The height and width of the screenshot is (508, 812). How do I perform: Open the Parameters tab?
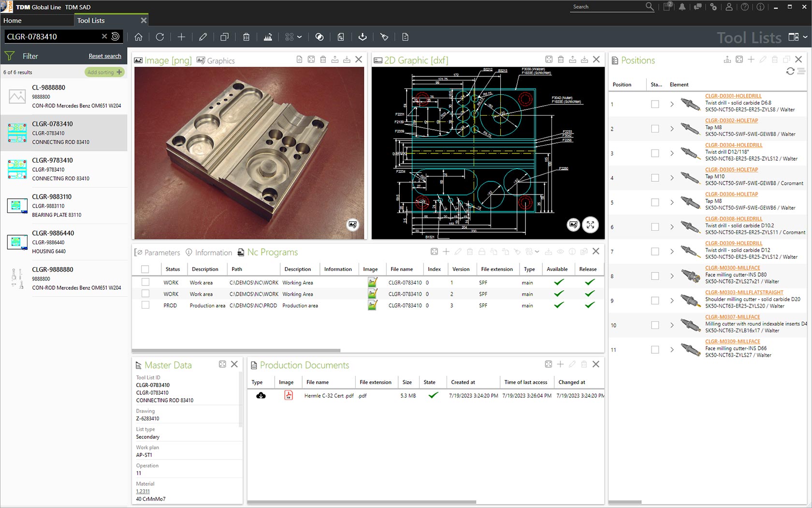[157, 253]
